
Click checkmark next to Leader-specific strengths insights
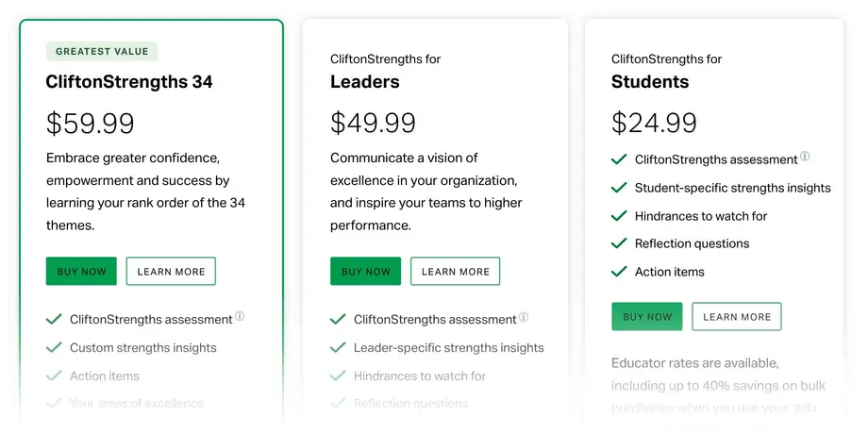pyautogui.click(x=338, y=348)
